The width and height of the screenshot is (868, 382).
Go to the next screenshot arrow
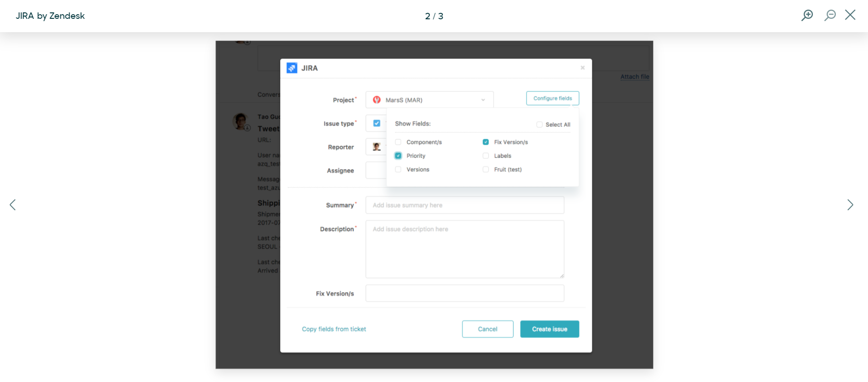(x=850, y=205)
